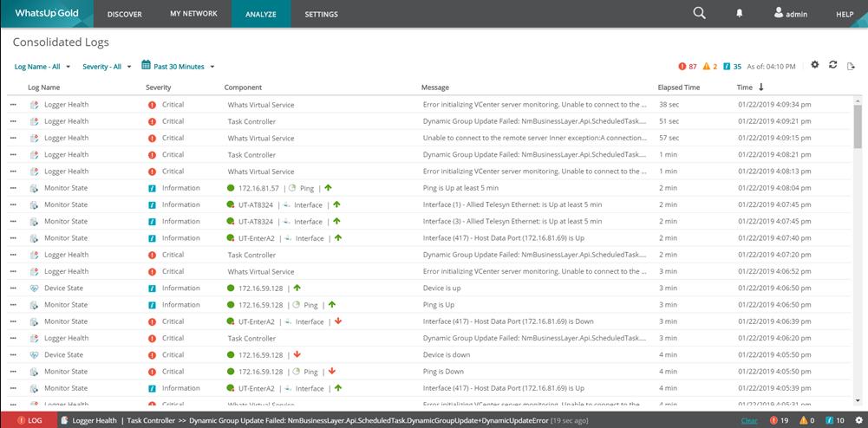Select the 'Device is down' message
Viewport: 868px width, 428px height.
click(x=445, y=355)
